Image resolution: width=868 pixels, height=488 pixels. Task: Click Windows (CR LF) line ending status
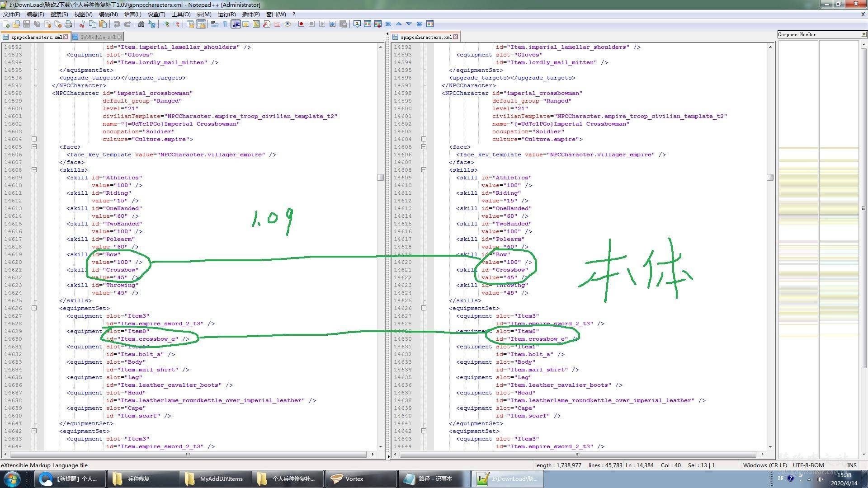[x=765, y=465]
